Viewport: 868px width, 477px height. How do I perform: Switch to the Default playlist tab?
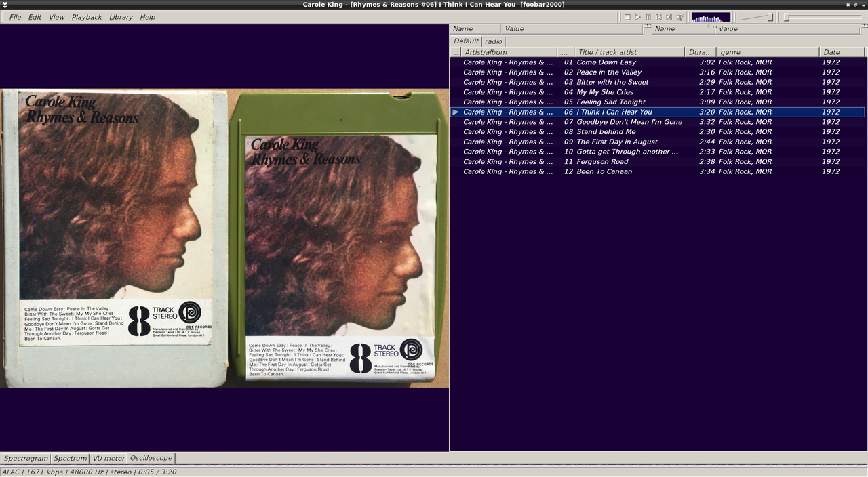click(x=466, y=41)
